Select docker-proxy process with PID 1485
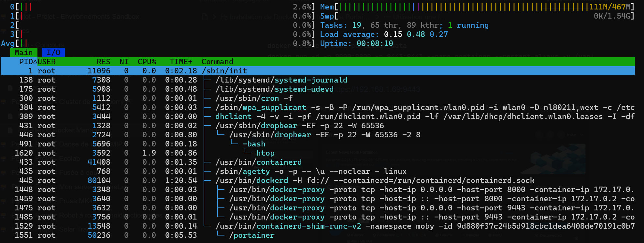Screen dimensions: 644x243 [x=318, y=217]
